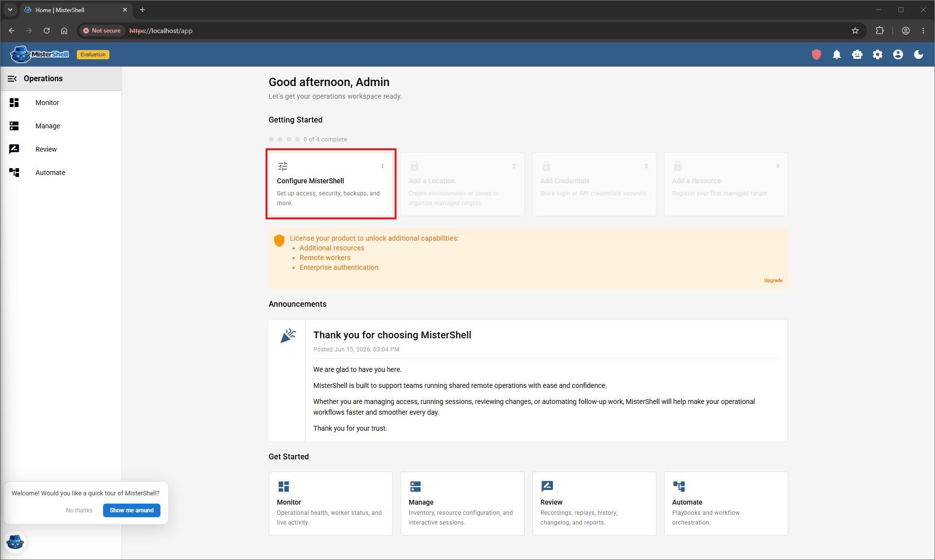Open Monitor in the sidebar
The height and width of the screenshot is (560, 935).
coord(61,103)
